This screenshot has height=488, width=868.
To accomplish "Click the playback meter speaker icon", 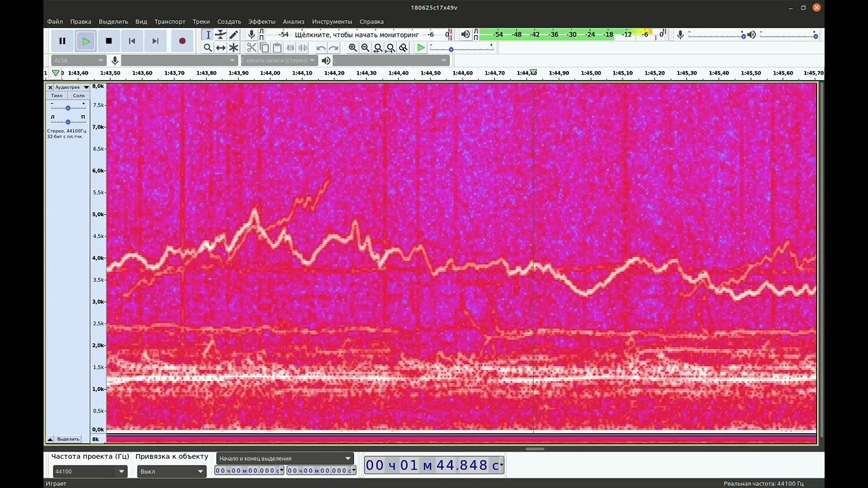I will [465, 35].
